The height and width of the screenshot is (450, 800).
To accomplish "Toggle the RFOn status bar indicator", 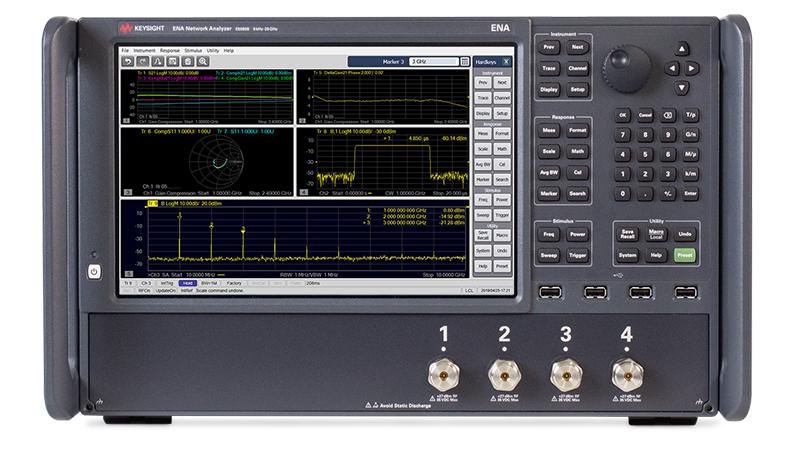I will click(x=144, y=292).
